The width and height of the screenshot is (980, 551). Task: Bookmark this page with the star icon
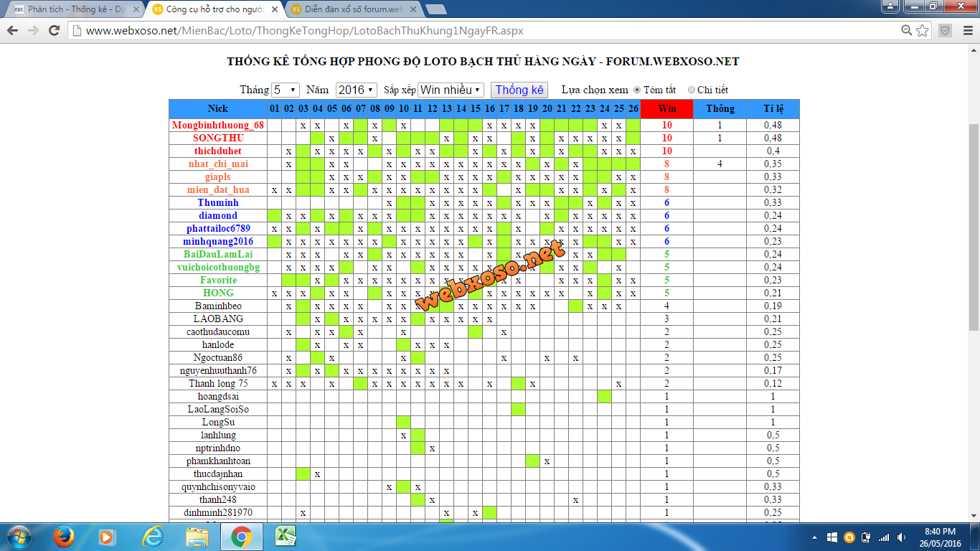pos(923,31)
